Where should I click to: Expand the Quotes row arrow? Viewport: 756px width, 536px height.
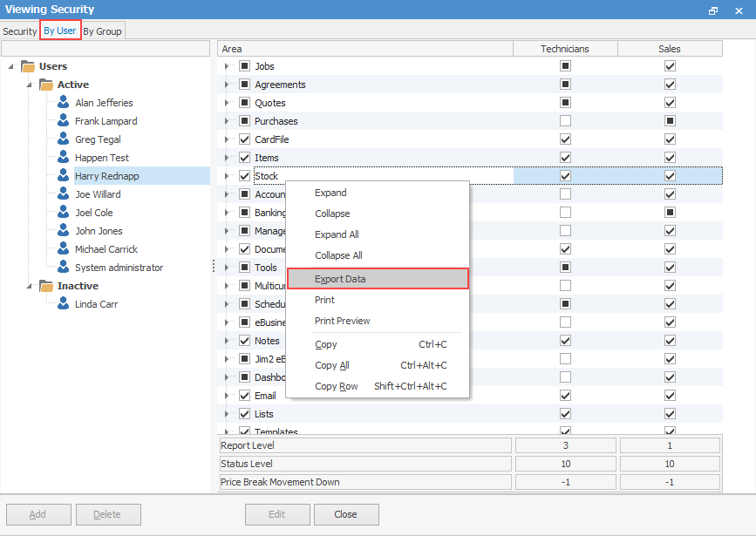227,103
